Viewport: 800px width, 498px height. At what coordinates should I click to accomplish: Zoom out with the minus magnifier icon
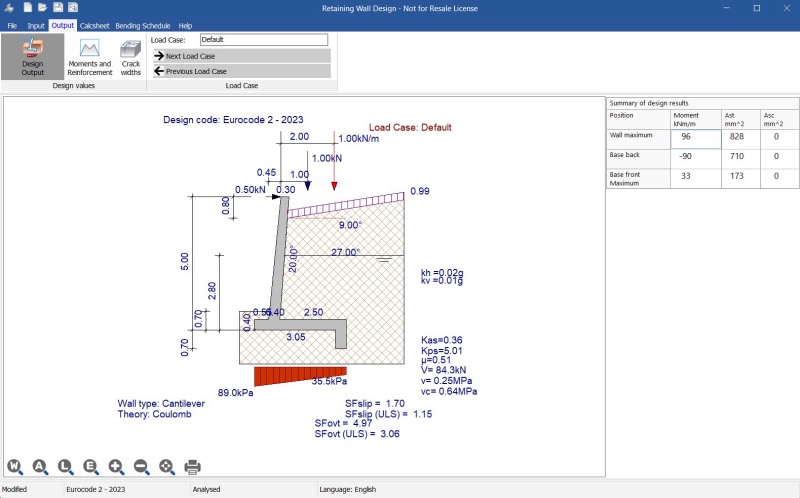142,466
